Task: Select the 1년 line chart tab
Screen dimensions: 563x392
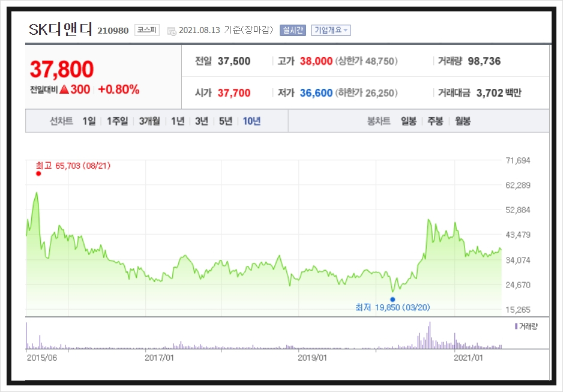Action: tap(178, 121)
